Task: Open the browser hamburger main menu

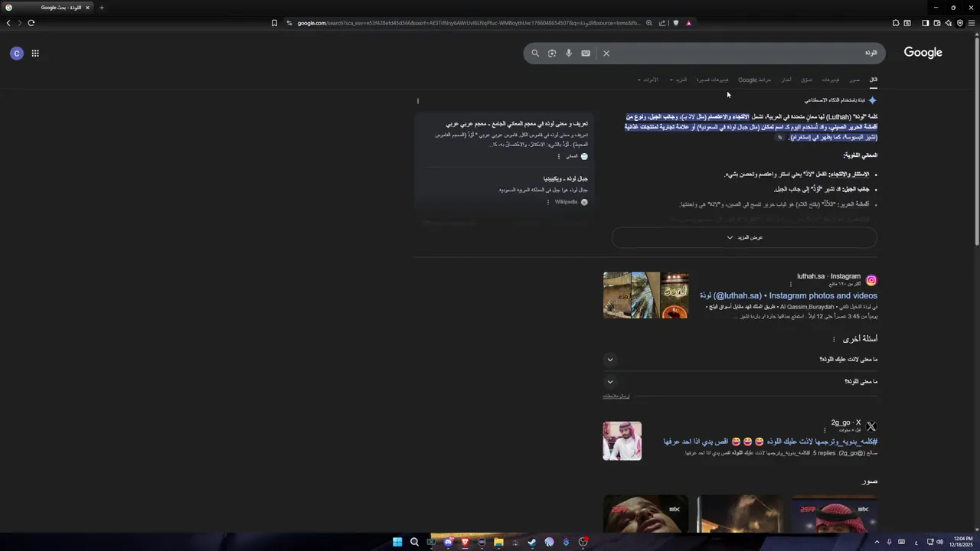Action: (x=972, y=23)
